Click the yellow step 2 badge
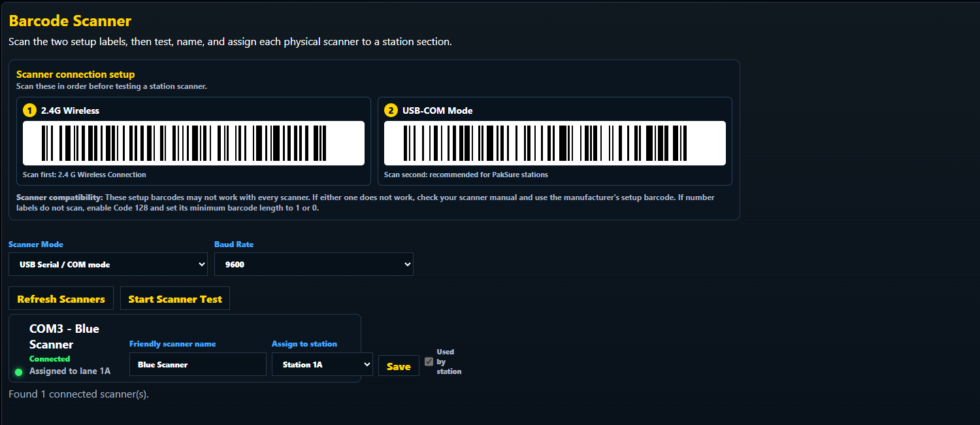The height and width of the screenshot is (425, 980). (391, 110)
